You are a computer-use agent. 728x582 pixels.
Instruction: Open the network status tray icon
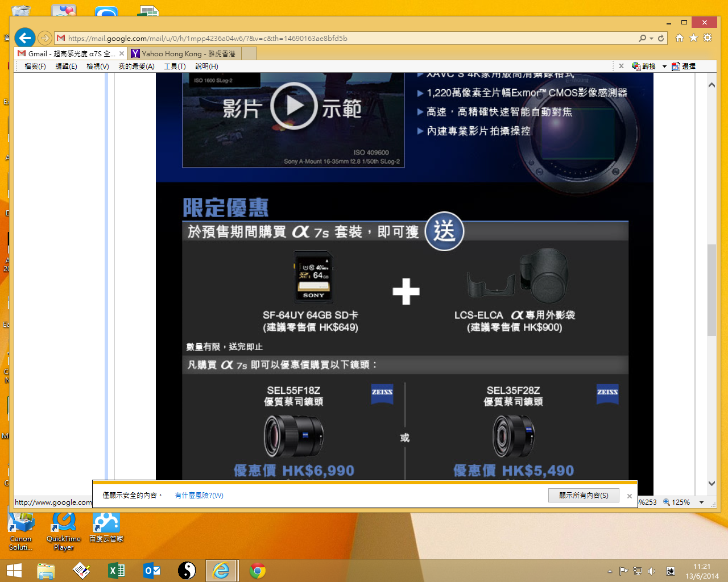638,571
